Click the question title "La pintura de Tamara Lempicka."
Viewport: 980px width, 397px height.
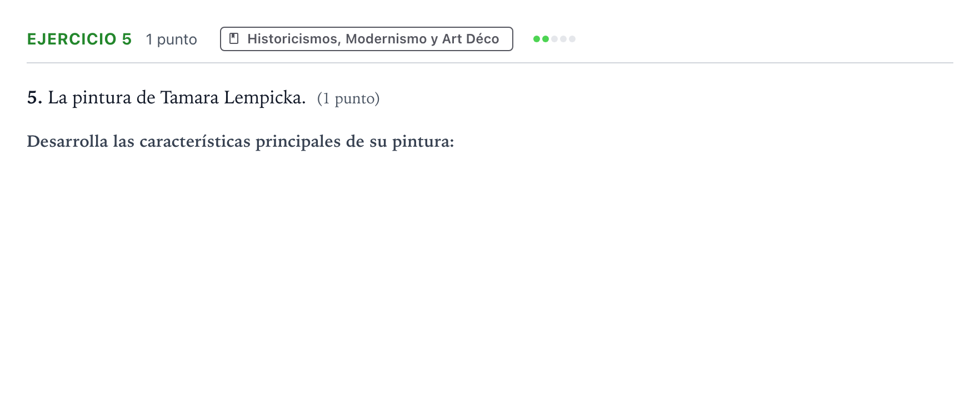pos(177,98)
